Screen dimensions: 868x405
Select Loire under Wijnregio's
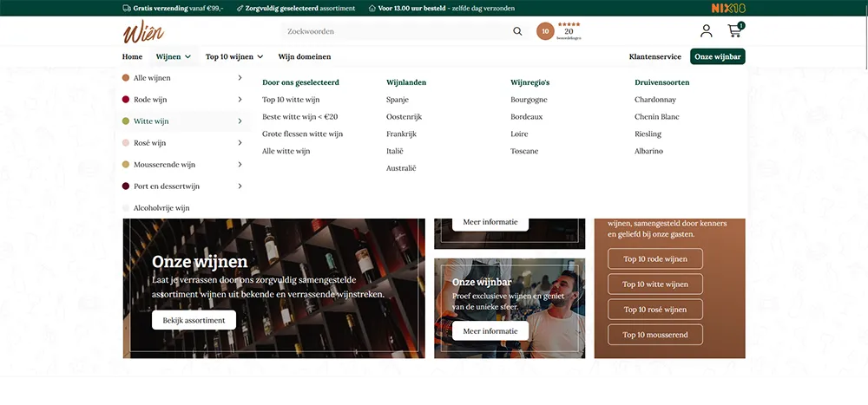pyautogui.click(x=519, y=134)
